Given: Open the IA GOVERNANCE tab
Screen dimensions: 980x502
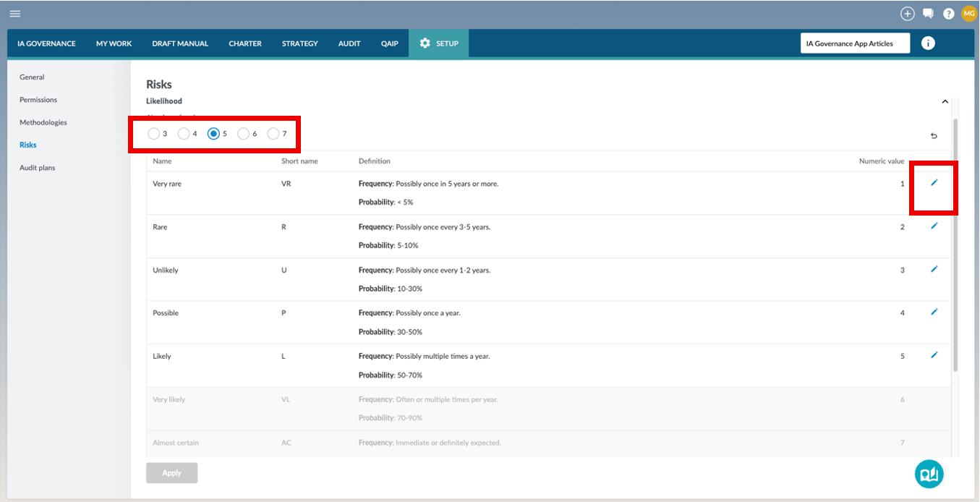Looking at the screenshot, I should click(x=46, y=43).
